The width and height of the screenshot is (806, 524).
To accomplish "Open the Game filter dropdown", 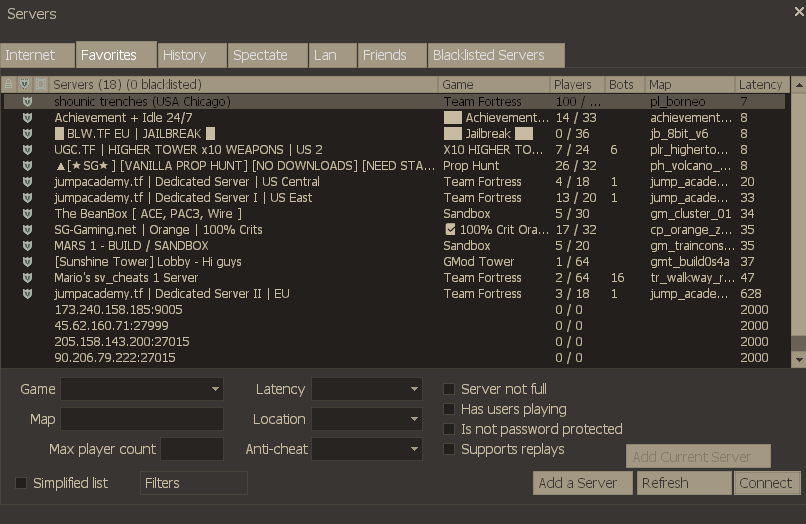I will 142,389.
